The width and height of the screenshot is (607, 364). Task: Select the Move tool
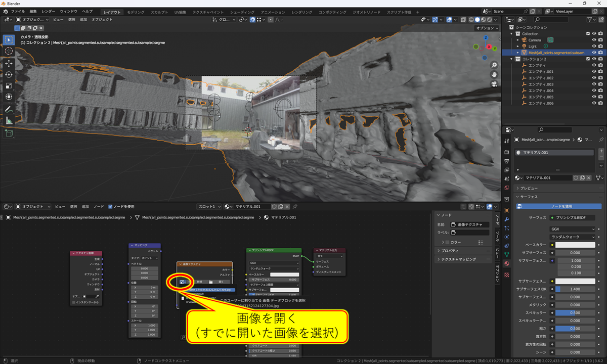pos(9,63)
